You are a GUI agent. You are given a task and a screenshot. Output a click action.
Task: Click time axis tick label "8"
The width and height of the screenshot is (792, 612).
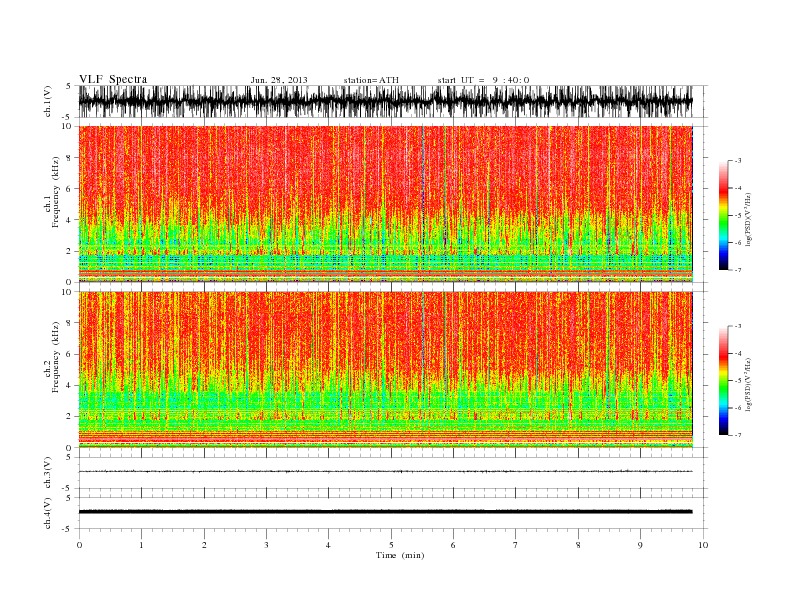point(578,545)
